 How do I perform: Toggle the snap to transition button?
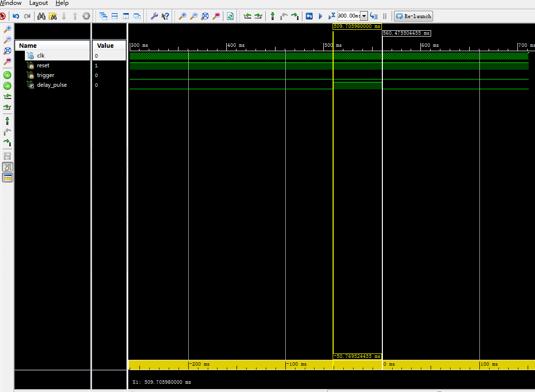pos(7,167)
